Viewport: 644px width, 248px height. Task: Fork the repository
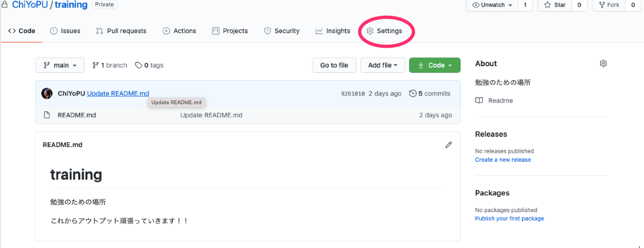pyautogui.click(x=609, y=5)
